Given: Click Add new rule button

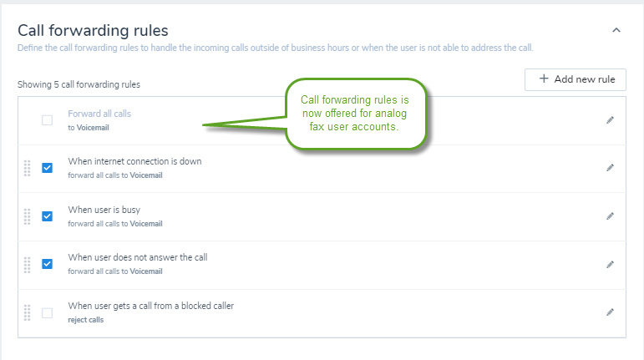Looking at the screenshot, I should pyautogui.click(x=575, y=79).
